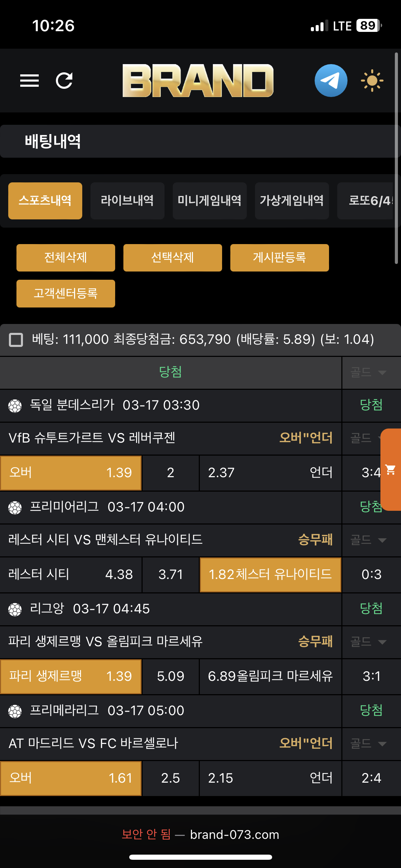Open 골드 dropdown for 파리 생제르맹 match

(369, 642)
